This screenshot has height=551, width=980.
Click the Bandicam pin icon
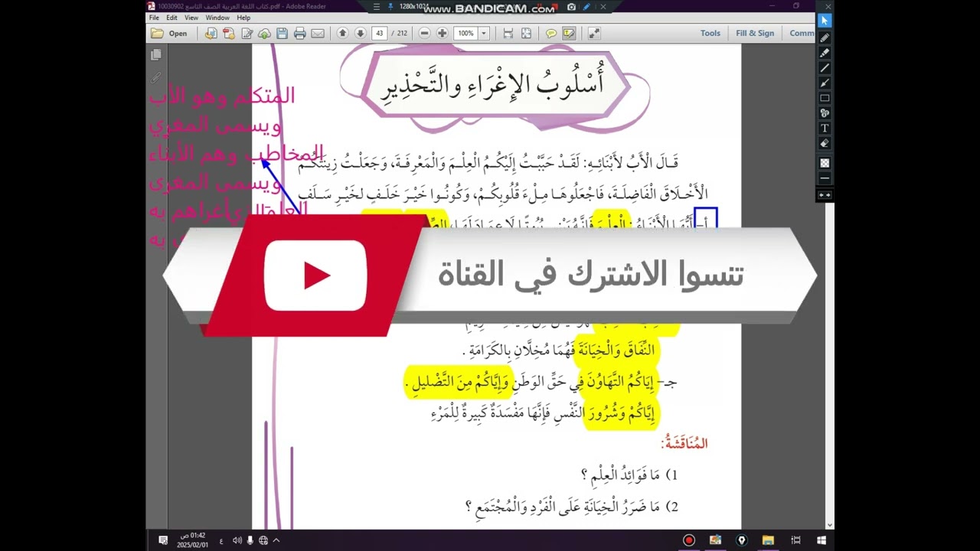point(391,7)
